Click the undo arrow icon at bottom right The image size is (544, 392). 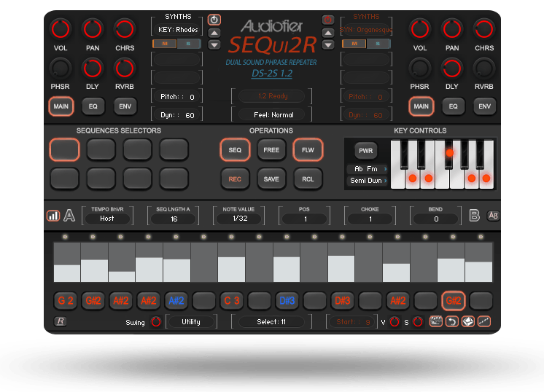451,321
